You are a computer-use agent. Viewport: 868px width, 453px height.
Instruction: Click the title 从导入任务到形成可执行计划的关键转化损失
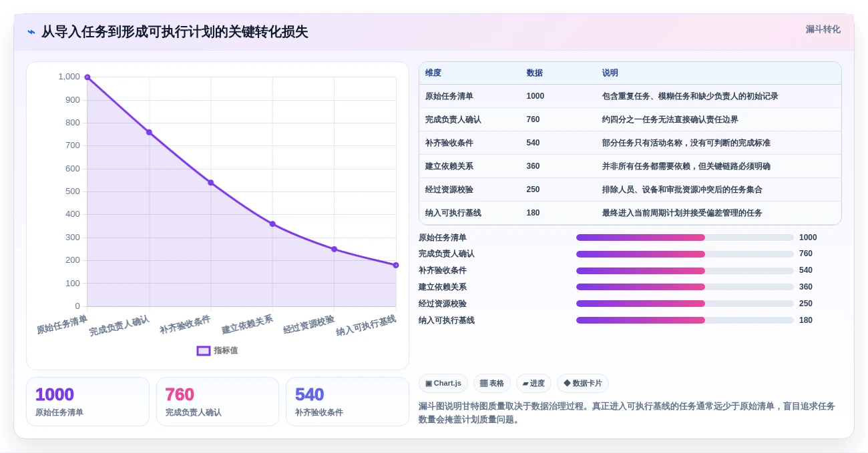(174, 32)
